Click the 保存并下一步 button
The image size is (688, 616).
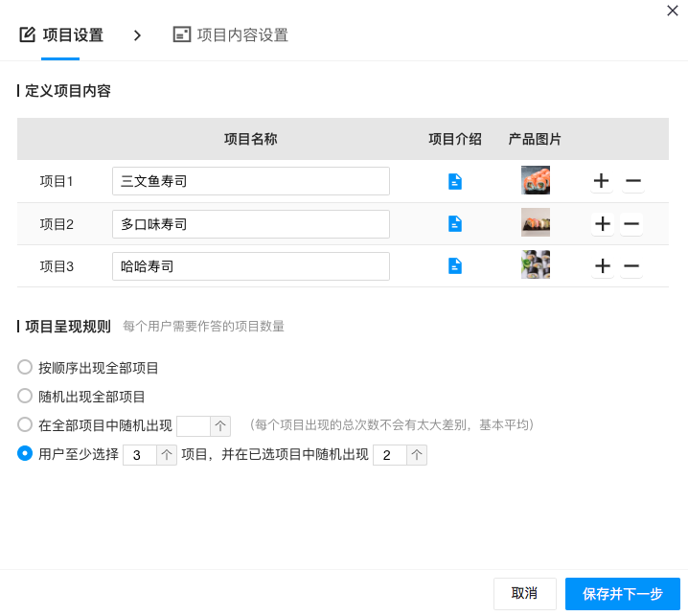click(623, 594)
